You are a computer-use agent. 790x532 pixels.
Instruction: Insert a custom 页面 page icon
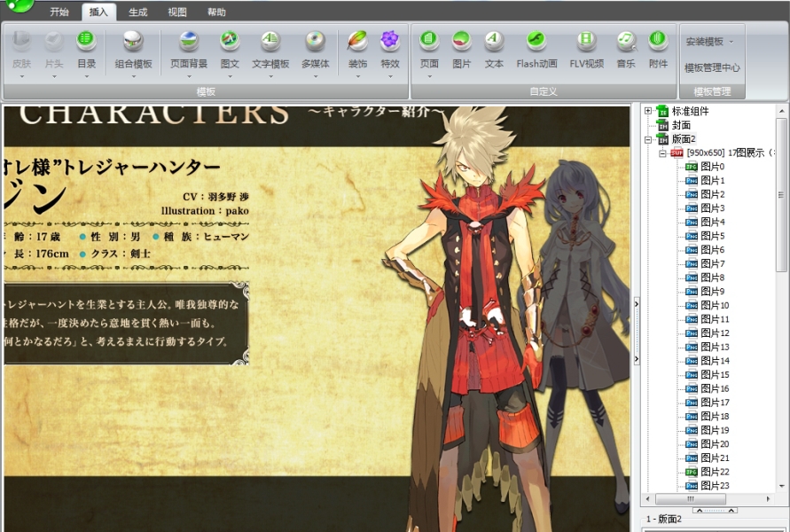pos(429,40)
